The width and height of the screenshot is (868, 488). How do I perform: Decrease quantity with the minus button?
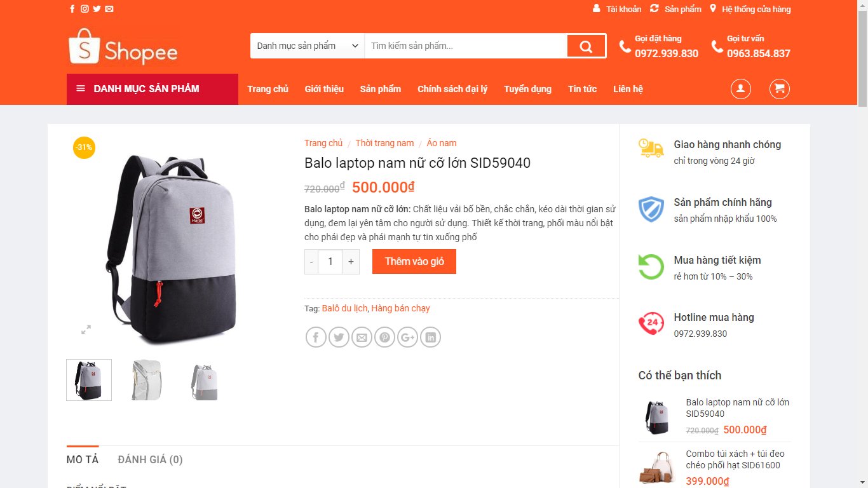click(311, 262)
